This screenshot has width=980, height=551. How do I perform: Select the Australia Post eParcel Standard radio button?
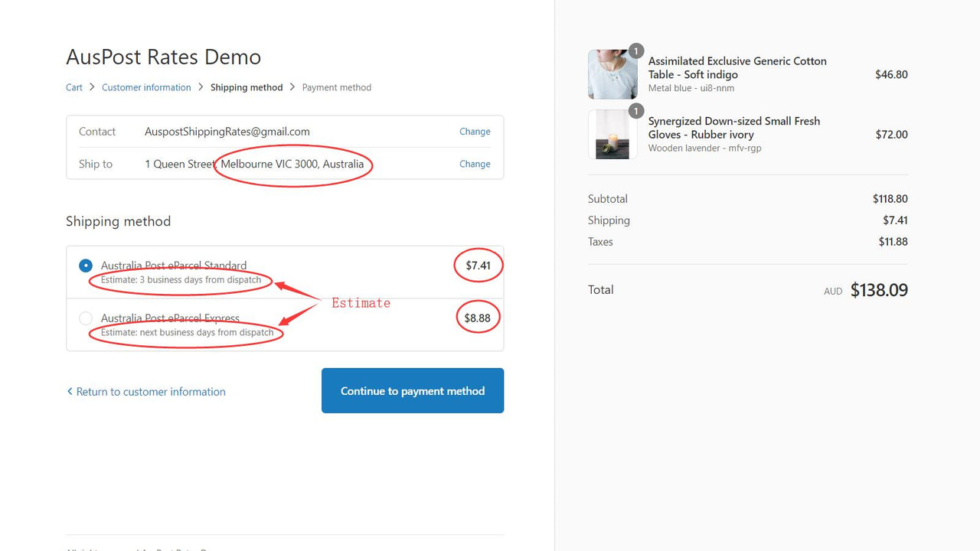click(86, 265)
